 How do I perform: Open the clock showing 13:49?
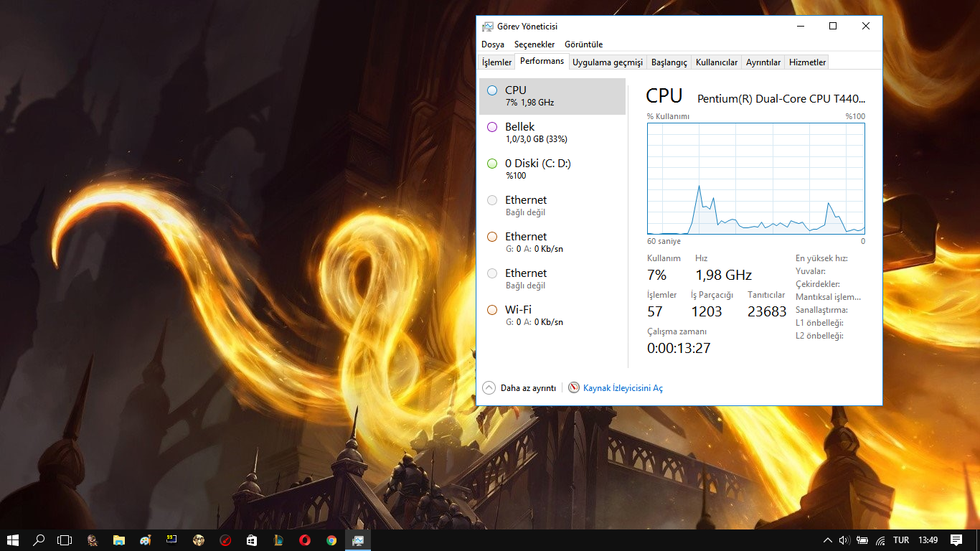point(928,540)
